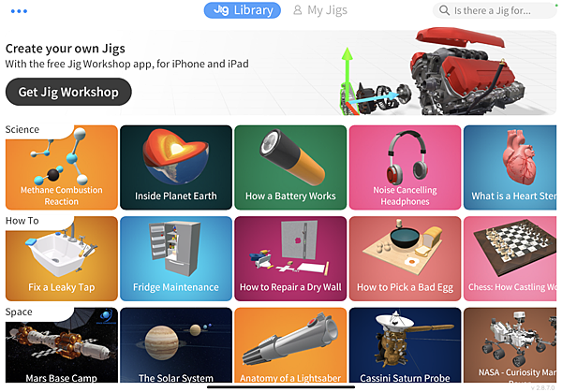The image size is (562, 392).
Task: Open the Fix a Leaky Tap jig
Action: point(62,258)
